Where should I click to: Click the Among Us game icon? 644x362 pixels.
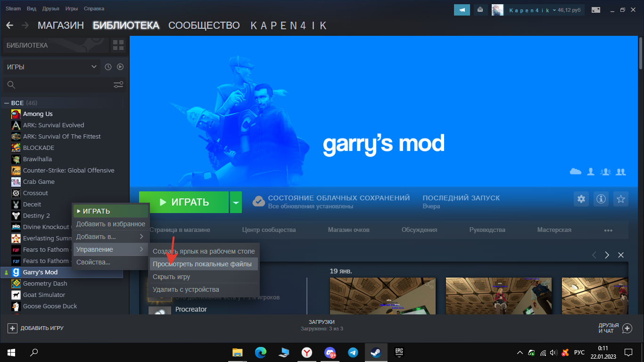[16, 114]
